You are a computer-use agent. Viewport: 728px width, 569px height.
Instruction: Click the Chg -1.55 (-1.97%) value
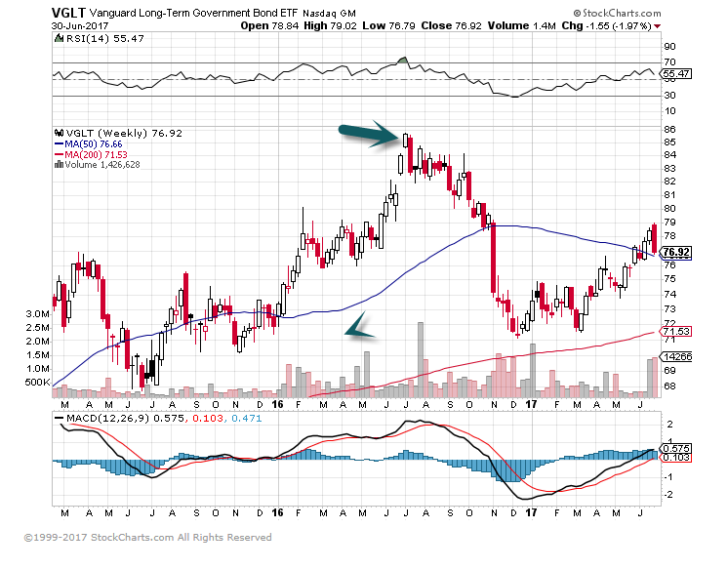point(606,26)
